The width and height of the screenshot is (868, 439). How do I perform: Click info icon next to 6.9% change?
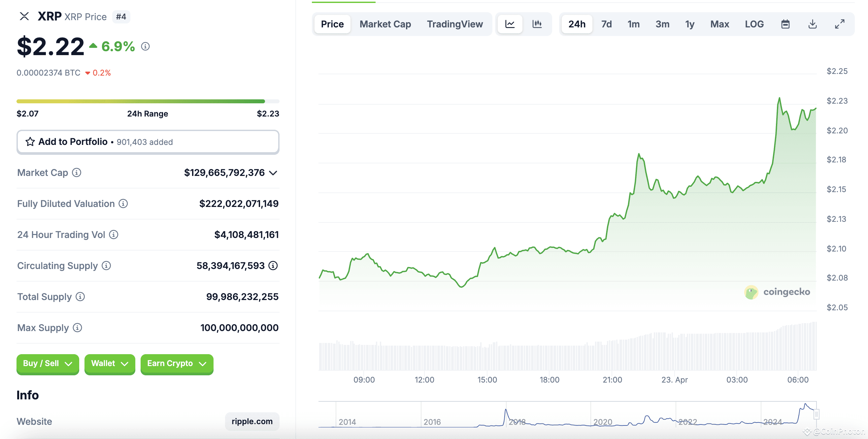point(145,46)
